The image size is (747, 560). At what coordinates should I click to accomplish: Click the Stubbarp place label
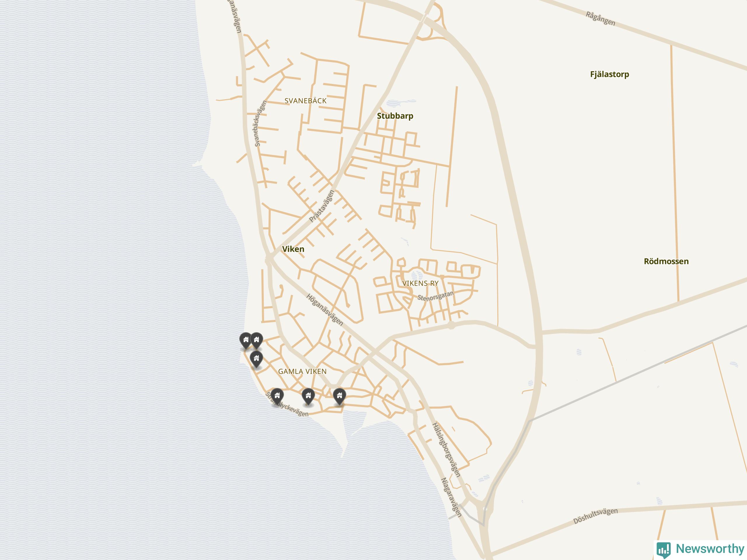395,116
